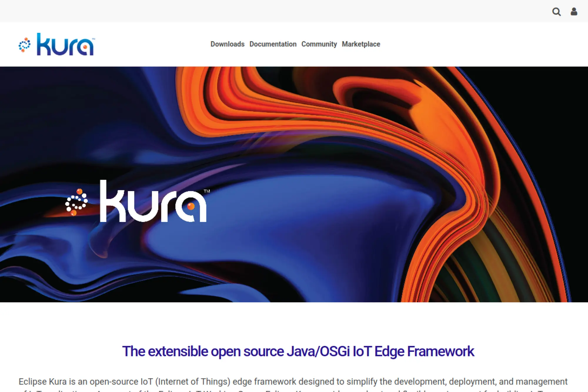
Task: Click the search magnifier icon
Action: point(556,12)
